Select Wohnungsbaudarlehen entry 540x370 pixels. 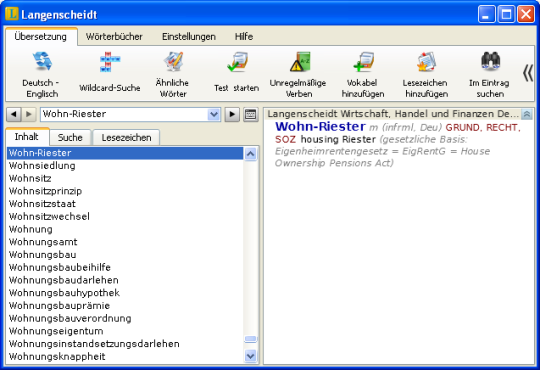point(125,280)
